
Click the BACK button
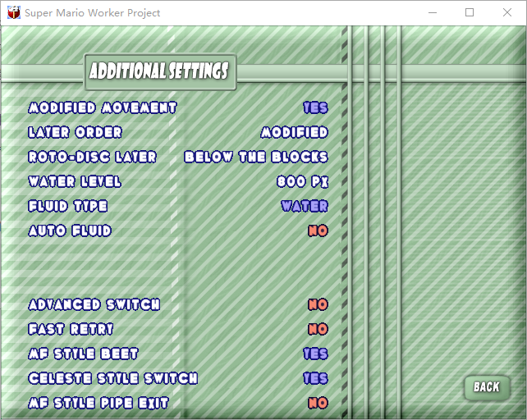487,387
